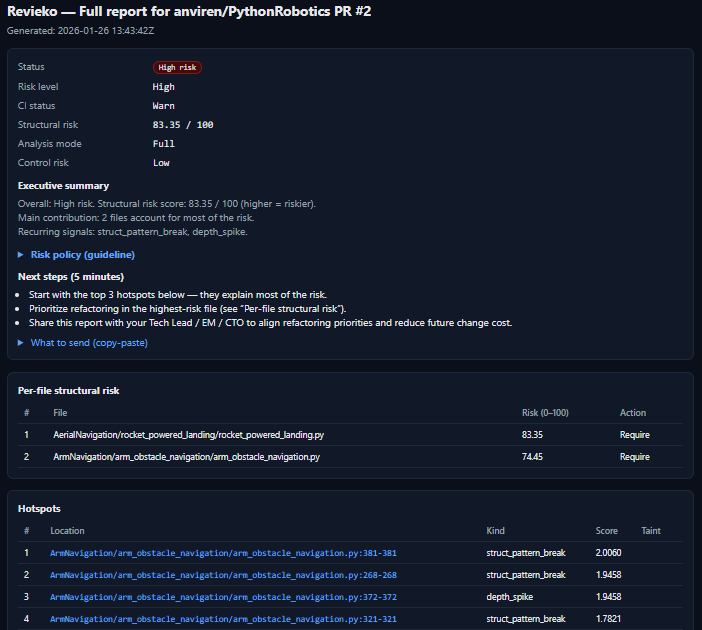Click the Taint column header in Hotspots
The height and width of the screenshot is (630, 702).
tap(649, 531)
